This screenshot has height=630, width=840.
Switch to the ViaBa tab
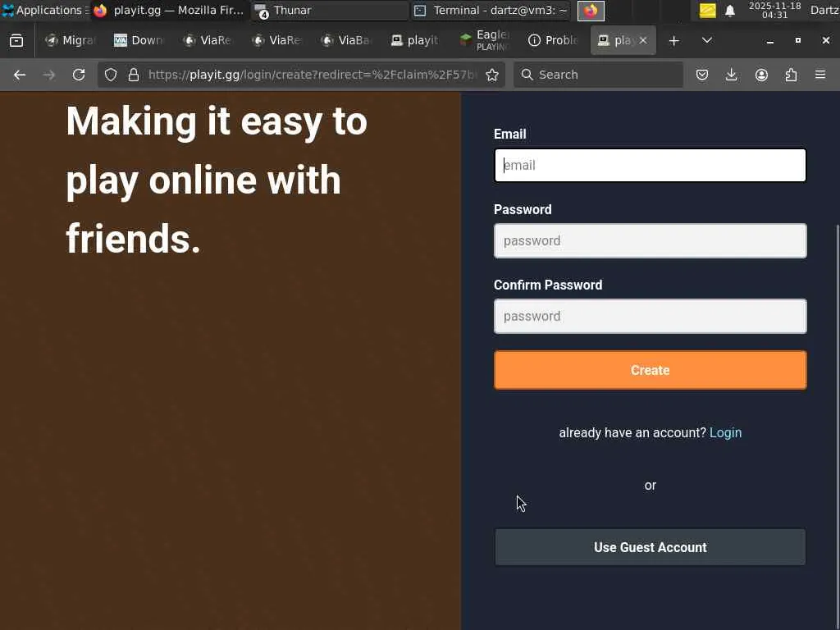pos(346,41)
